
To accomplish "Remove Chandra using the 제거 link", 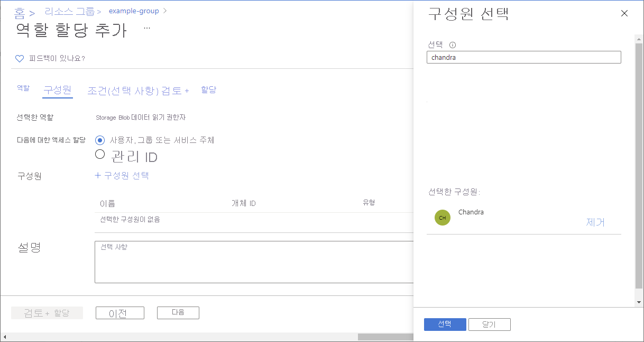I will (x=595, y=222).
